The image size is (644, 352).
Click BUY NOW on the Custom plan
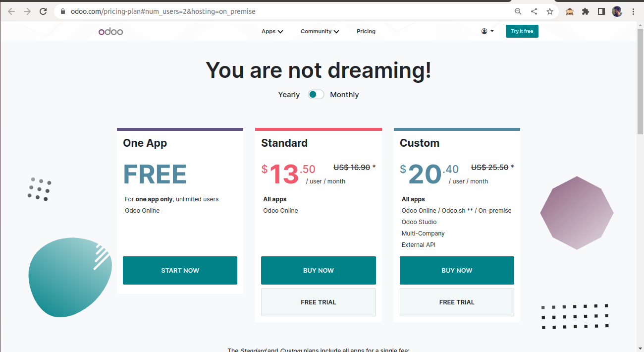pyautogui.click(x=457, y=270)
